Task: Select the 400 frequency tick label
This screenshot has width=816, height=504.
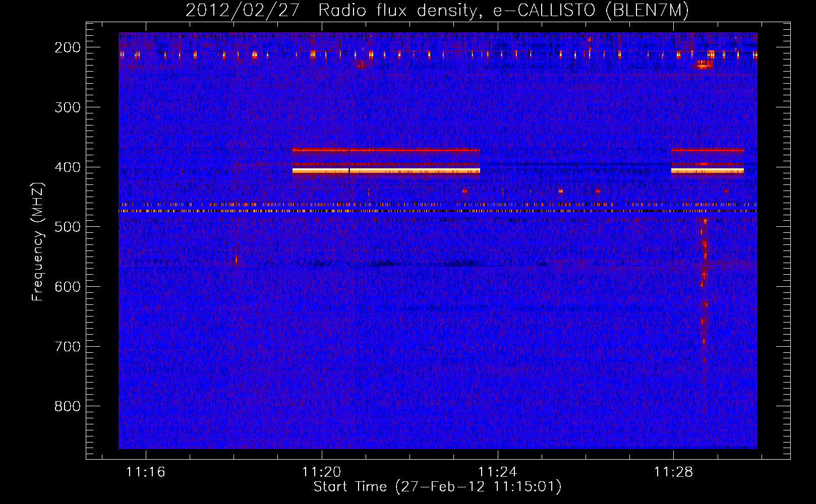Action: click(x=67, y=167)
